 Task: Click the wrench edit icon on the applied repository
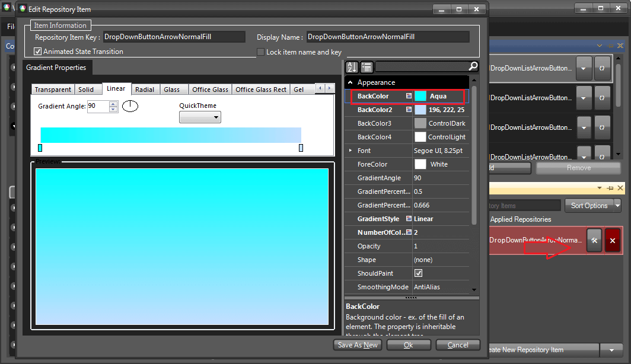tap(594, 240)
